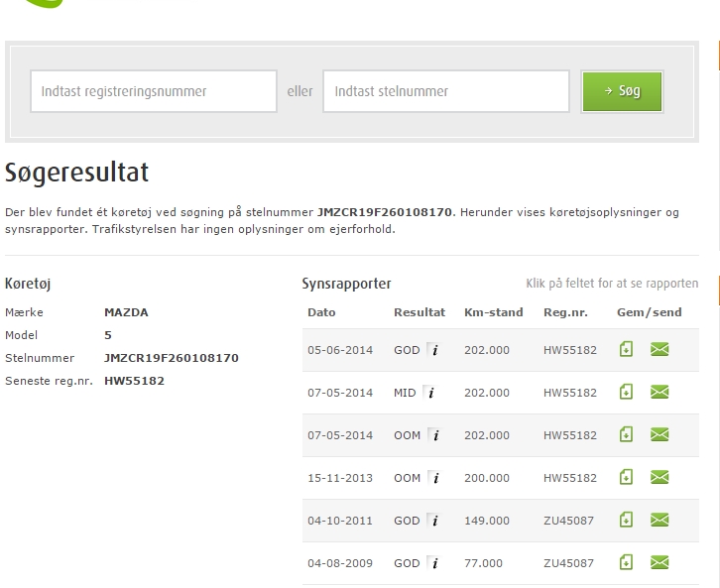Focus the registreringsnummer input field
The height and width of the screenshot is (588, 720).
154,91
